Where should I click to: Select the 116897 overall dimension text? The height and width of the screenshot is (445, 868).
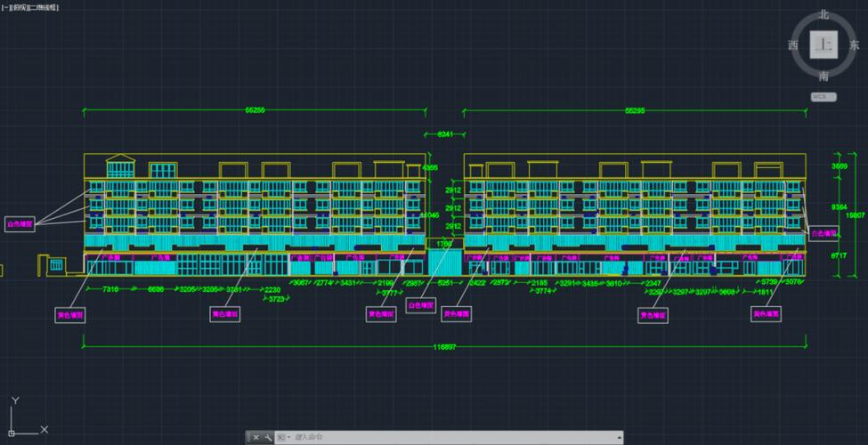tap(445, 346)
